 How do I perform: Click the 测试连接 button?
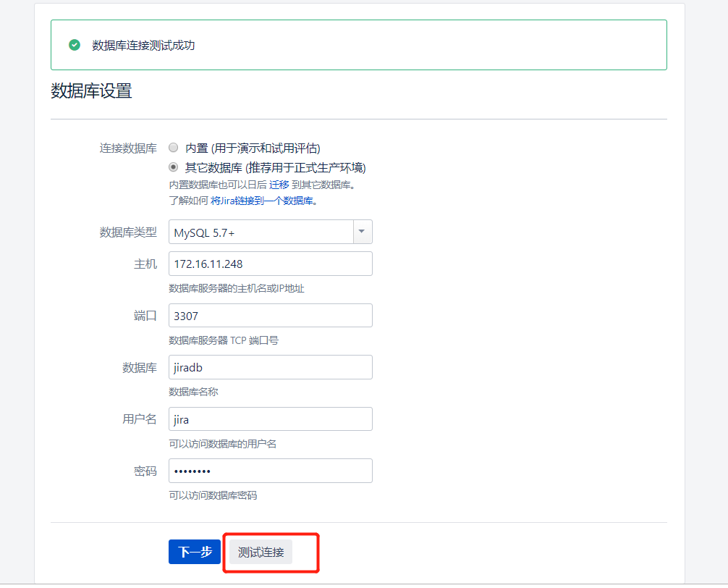(261, 552)
